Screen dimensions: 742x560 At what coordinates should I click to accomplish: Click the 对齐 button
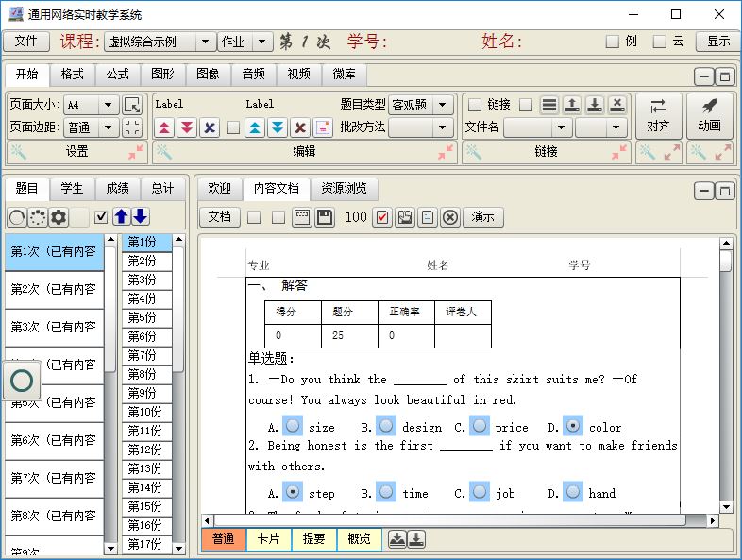click(x=658, y=116)
